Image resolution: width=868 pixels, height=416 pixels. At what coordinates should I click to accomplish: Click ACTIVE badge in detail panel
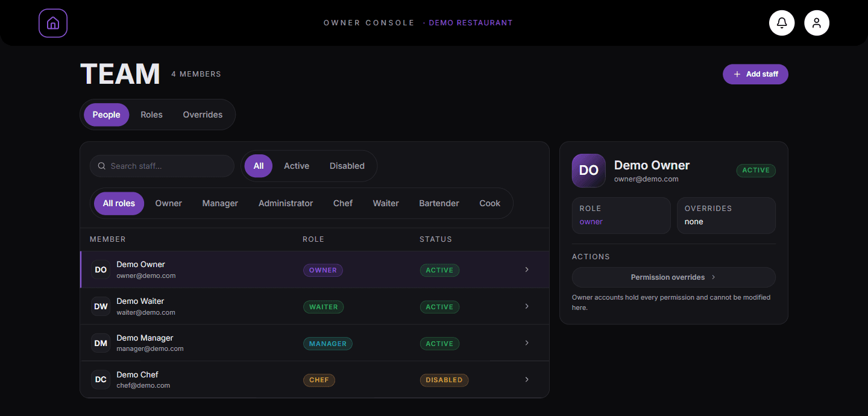pos(756,171)
